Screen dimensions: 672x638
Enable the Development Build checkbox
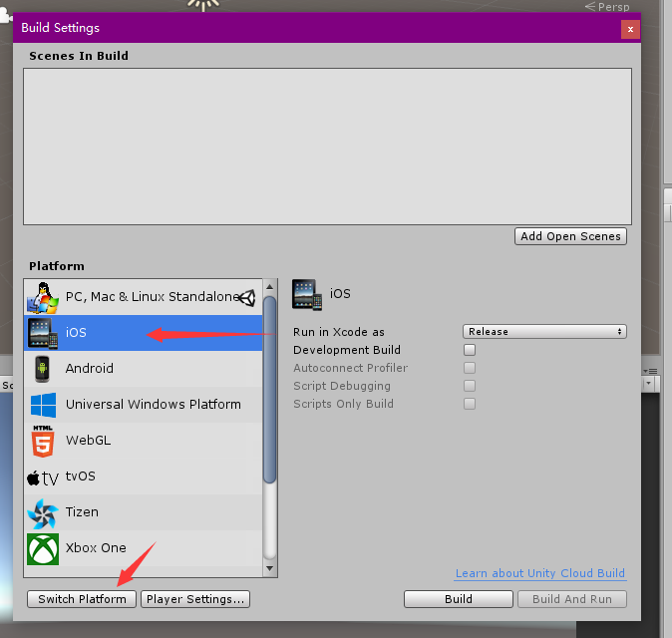(x=470, y=350)
